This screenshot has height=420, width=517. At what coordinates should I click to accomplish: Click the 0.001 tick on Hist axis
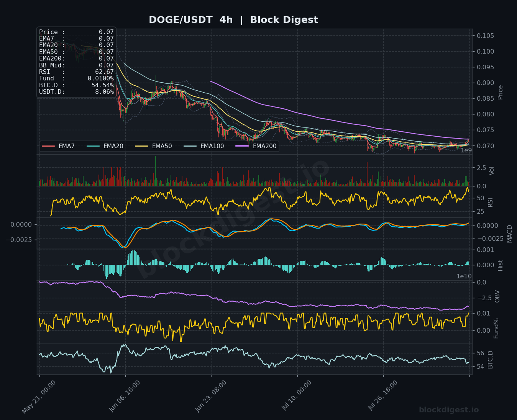click(485, 250)
